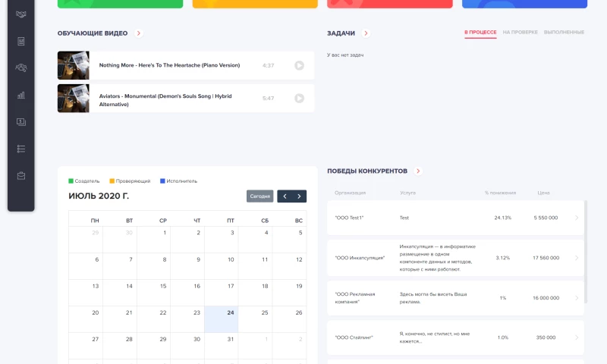Click the "ООО Стайлинг" organization name
The width and height of the screenshot is (607, 364).
(x=354, y=337)
